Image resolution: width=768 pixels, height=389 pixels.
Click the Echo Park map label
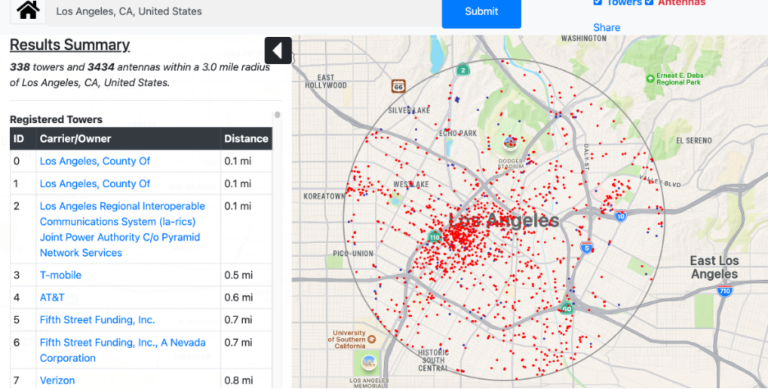tap(458, 133)
